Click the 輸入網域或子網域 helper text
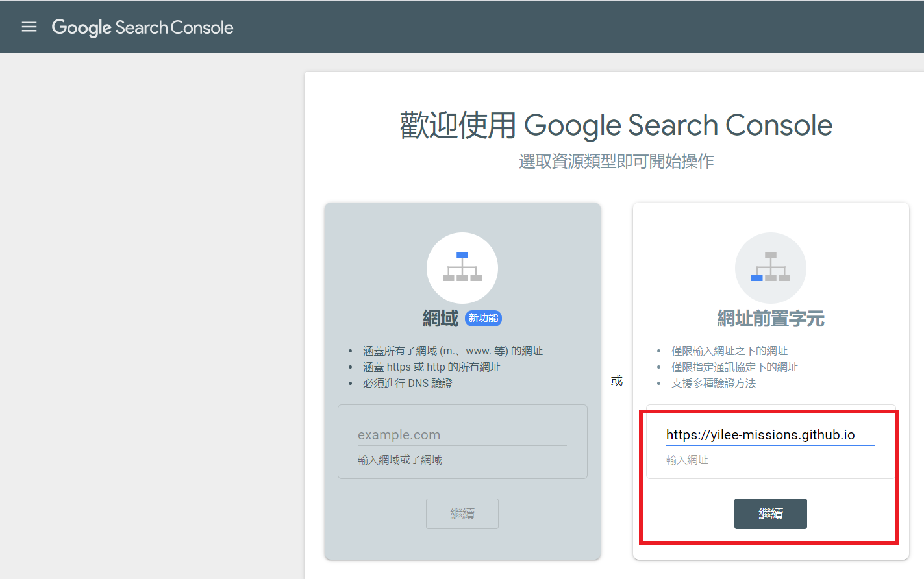The width and height of the screenshot is (924, 579). click(x=399, y=460)
